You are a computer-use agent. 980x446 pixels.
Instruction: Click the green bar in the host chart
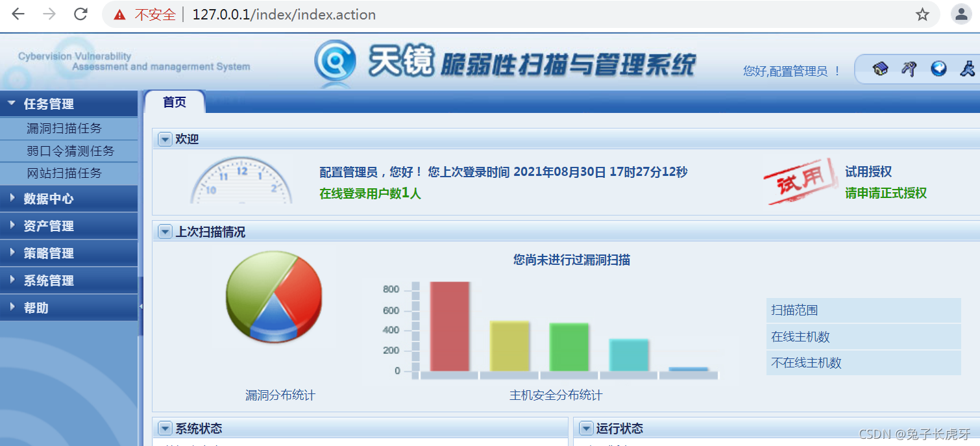click(569, 347)
